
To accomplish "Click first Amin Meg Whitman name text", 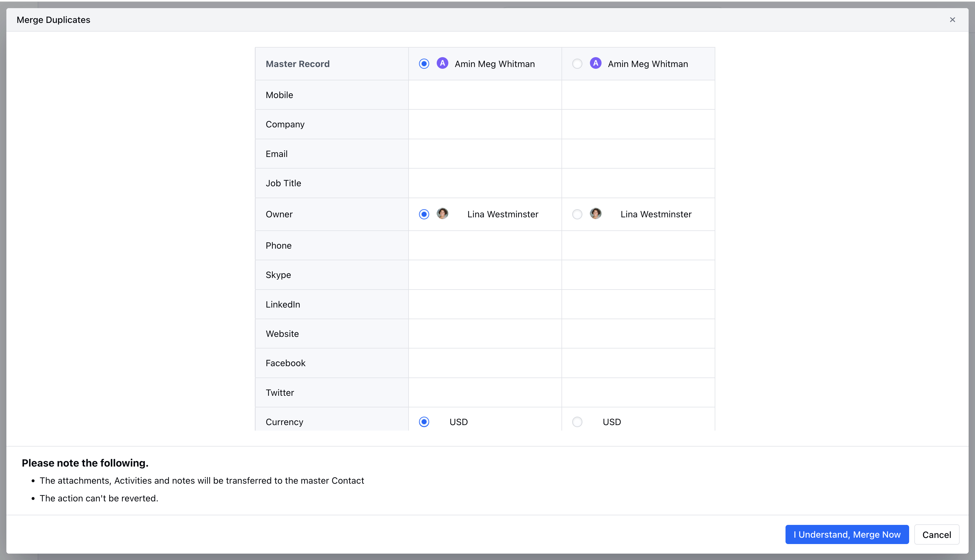I will (x=494, y=64).
